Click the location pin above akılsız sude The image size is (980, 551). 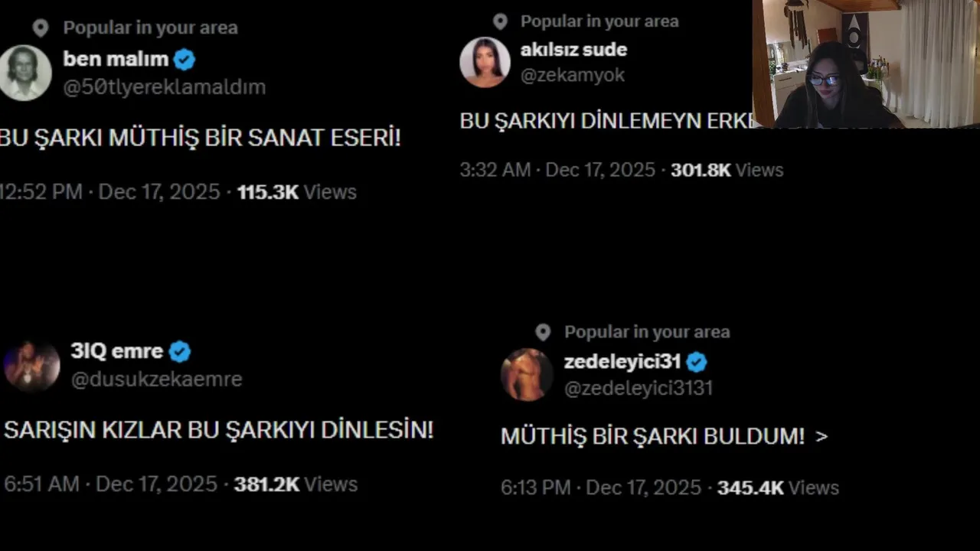pos(500,21)
